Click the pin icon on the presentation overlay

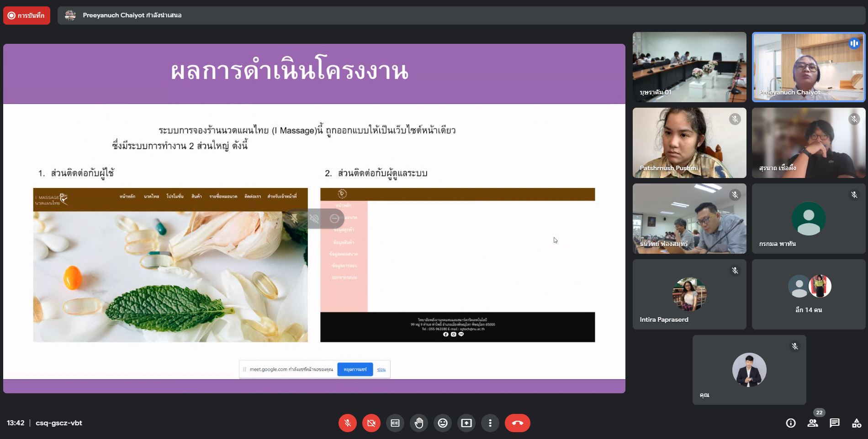tap(294, 219)
